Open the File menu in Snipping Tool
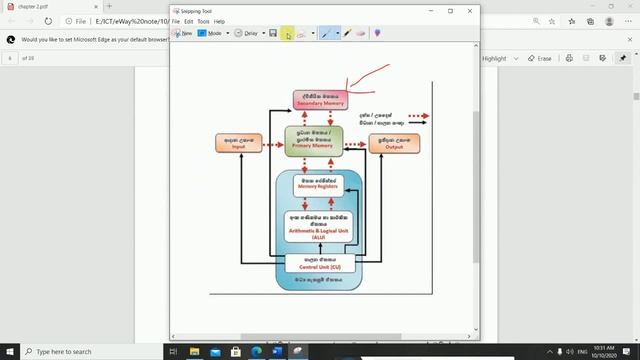This screenshot has width=640, height=360. (176, 22)
